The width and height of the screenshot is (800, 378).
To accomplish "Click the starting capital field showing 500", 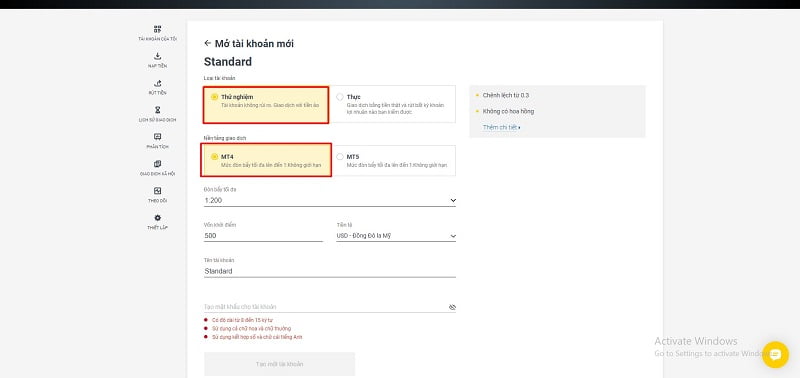I will pos(263,236).
